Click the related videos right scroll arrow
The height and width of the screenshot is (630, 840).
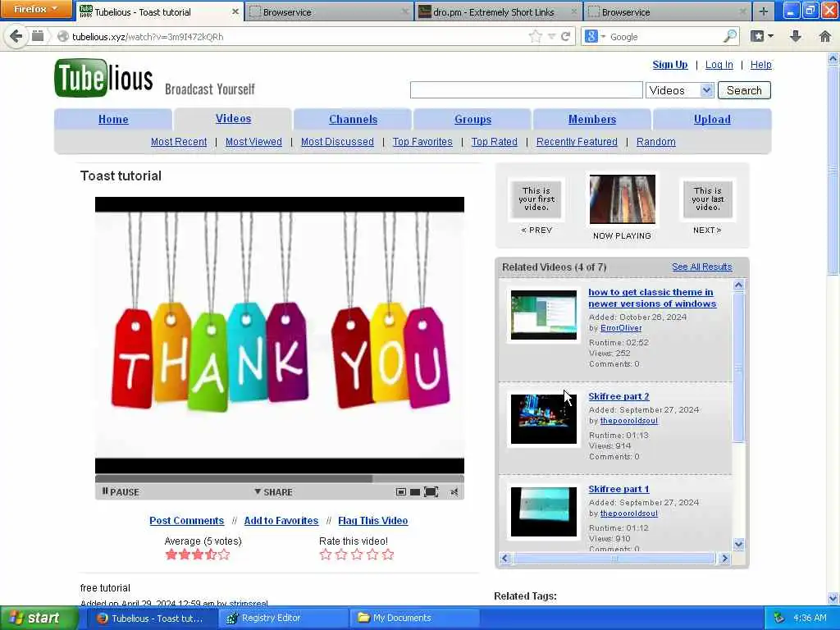[x=724, y=558]
